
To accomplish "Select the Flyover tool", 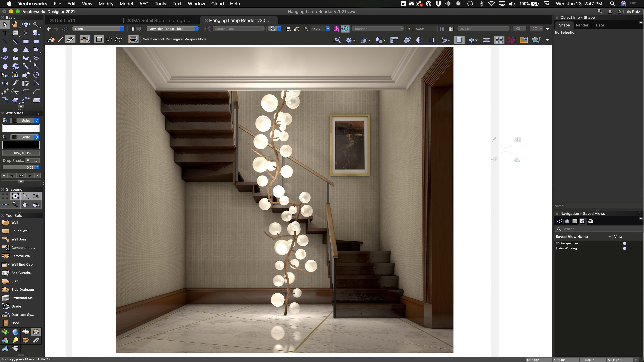I will tap(26, 24).
